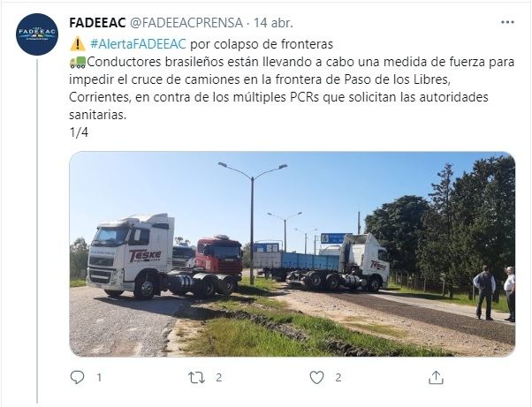Like the tweet with the heart icon
The height and width of the screenshot is (407, 532).
(x=316, y=378)
